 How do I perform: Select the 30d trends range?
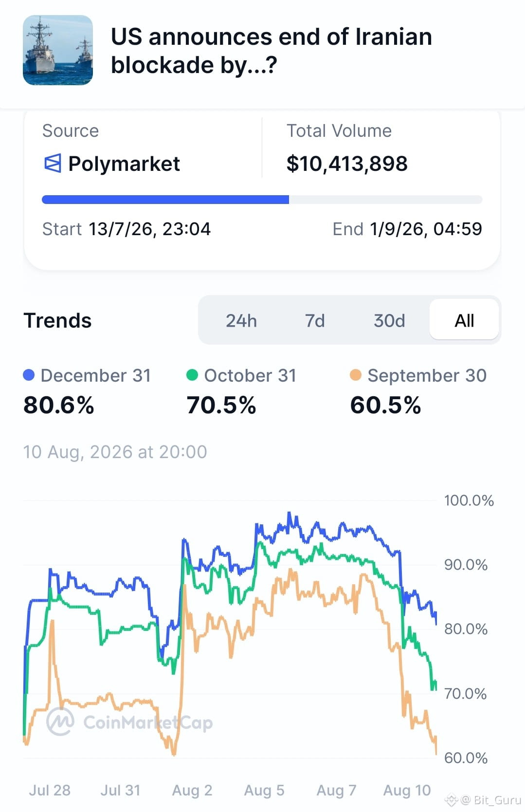[389, 321]
